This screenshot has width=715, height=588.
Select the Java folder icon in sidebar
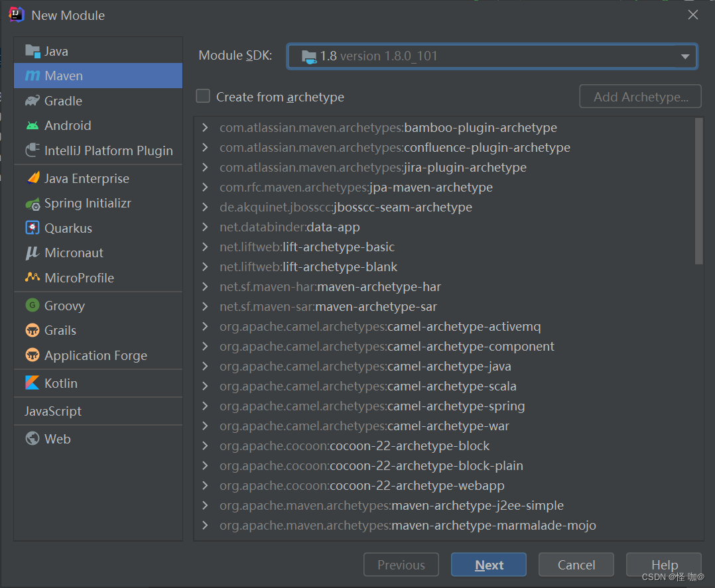coord(32,51)
